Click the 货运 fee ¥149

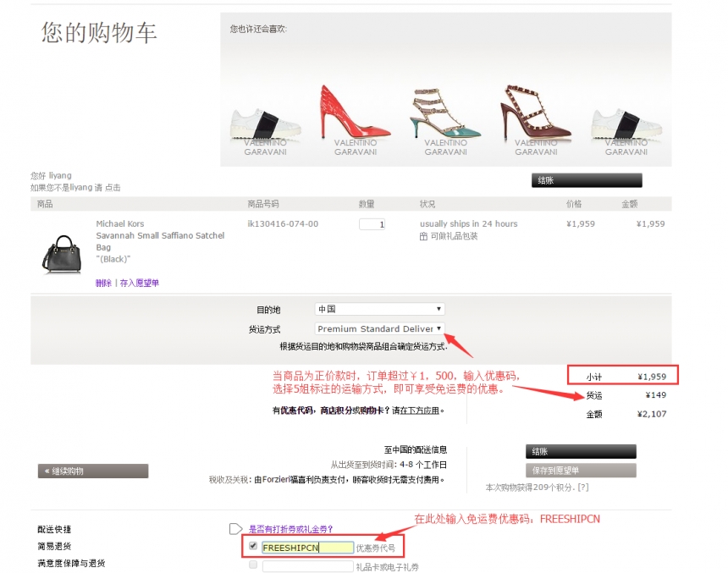click(x=655, y=395)
